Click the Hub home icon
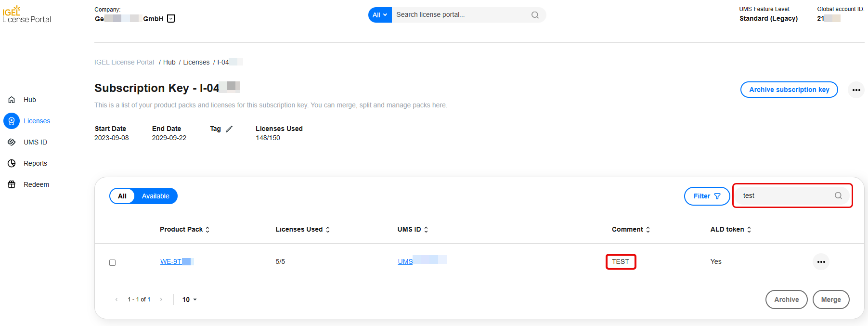Image resolution: width=868 pixels, height=326 pixels. coord(12,100)
